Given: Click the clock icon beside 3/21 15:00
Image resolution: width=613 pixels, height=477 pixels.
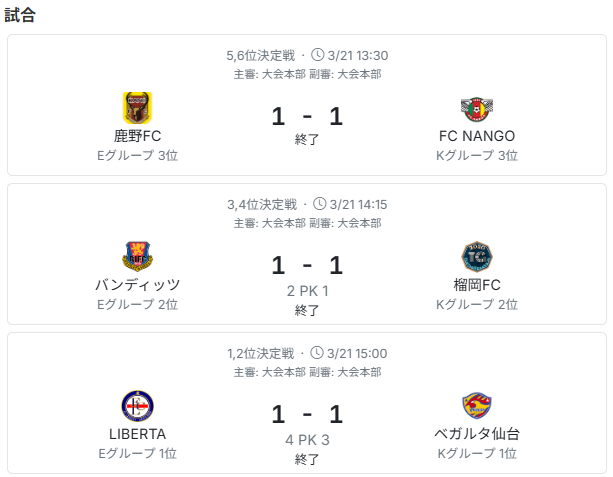Looking at the screenshot, I should (x=318, y=353).
